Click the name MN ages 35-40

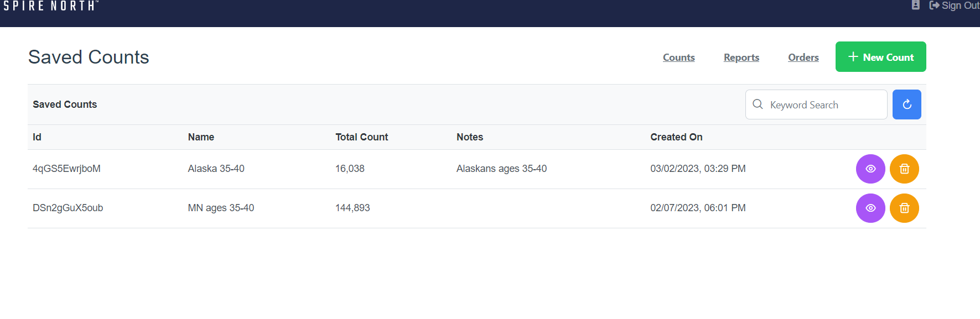[221, 208]
